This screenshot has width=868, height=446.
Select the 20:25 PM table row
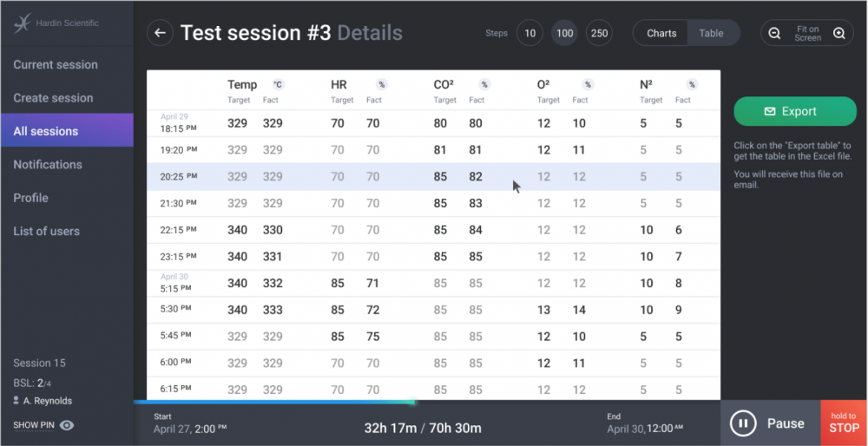tap(433, 177)
